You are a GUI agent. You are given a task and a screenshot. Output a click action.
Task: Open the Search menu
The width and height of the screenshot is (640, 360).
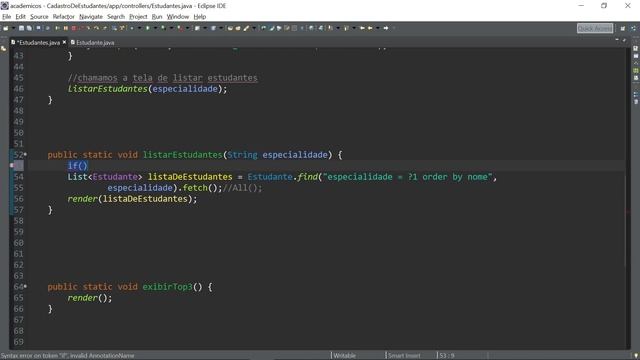pyautogui.click(x=116, y=17)
